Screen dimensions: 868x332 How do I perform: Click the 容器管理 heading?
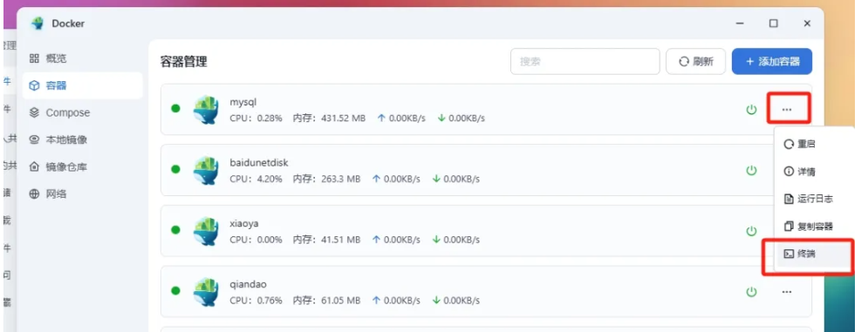click(184, 61)
